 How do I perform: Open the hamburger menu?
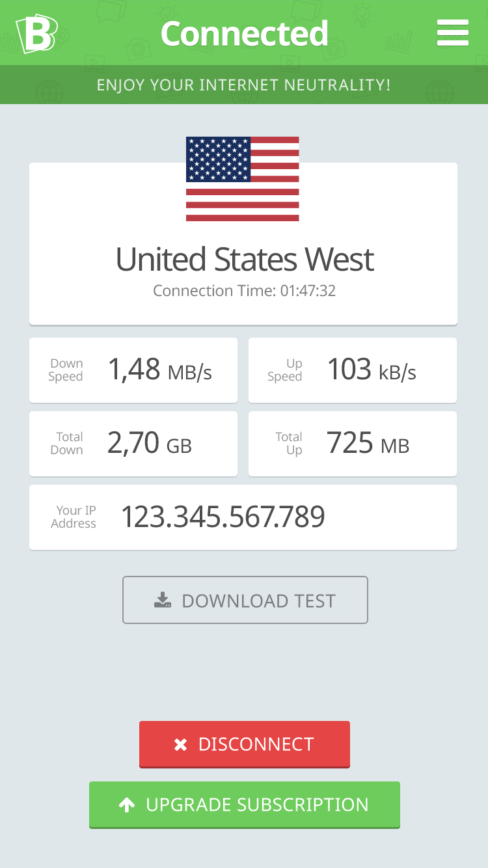[x=453, y=33]
